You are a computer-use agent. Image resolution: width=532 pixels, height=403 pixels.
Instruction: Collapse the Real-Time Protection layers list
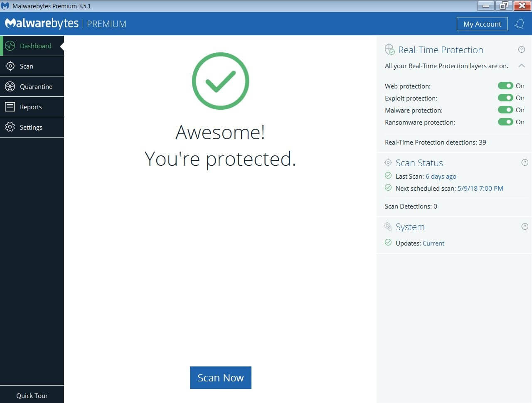522,66
